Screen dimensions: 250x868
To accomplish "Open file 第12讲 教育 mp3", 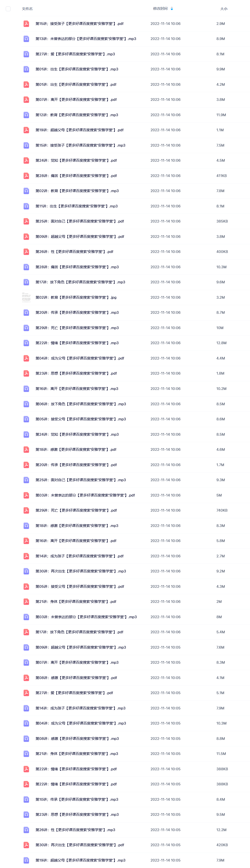I will tap(77, 115).
